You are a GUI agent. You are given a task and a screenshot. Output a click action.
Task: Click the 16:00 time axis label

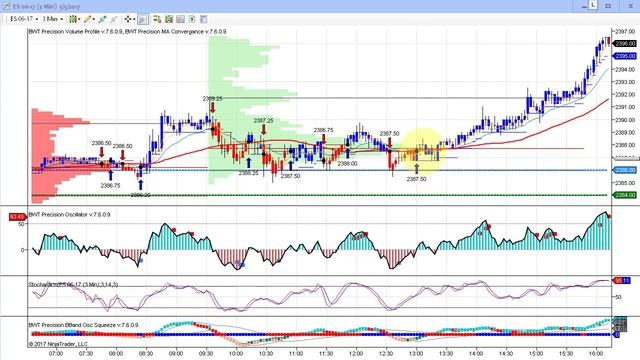(x=596, y=353)
